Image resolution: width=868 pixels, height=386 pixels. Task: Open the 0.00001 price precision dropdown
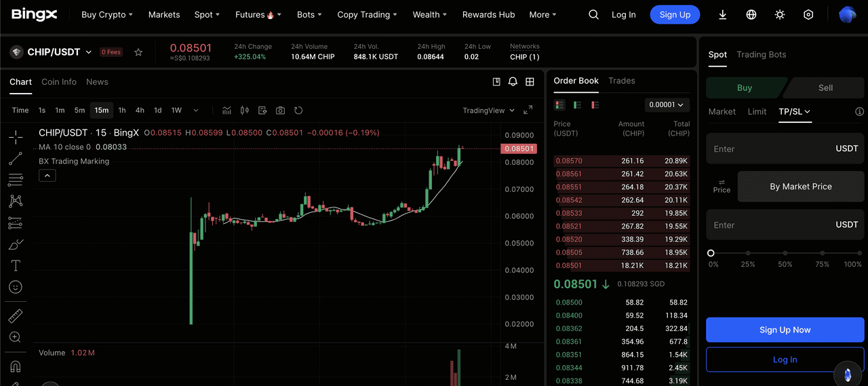coord(667,105)
